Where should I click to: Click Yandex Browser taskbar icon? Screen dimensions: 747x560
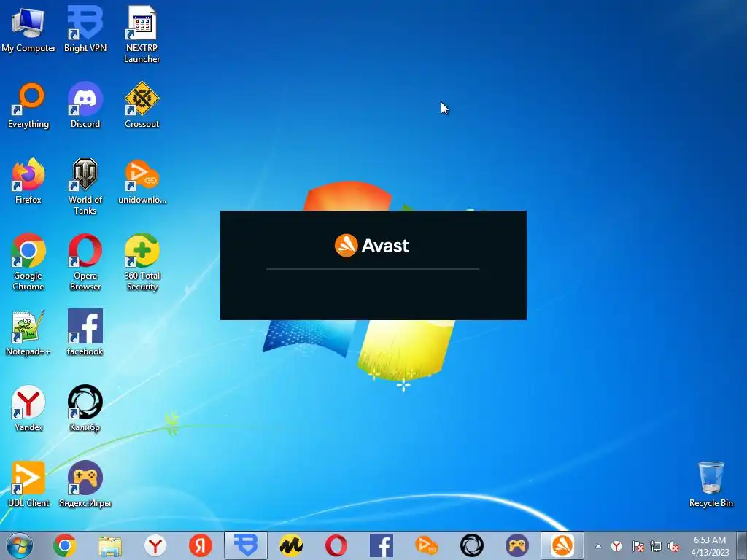pyautogui.click(x=155, y=545)
